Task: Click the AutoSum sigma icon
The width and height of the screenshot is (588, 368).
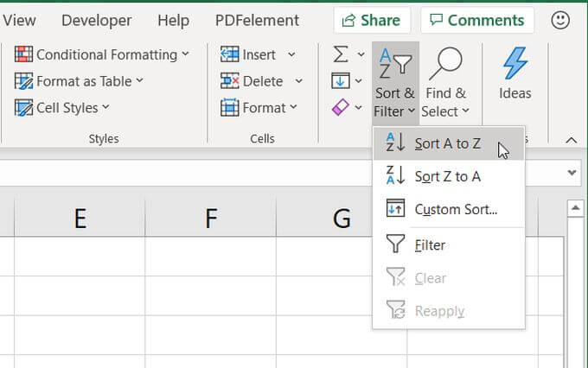Action: [x=341, y=54]
